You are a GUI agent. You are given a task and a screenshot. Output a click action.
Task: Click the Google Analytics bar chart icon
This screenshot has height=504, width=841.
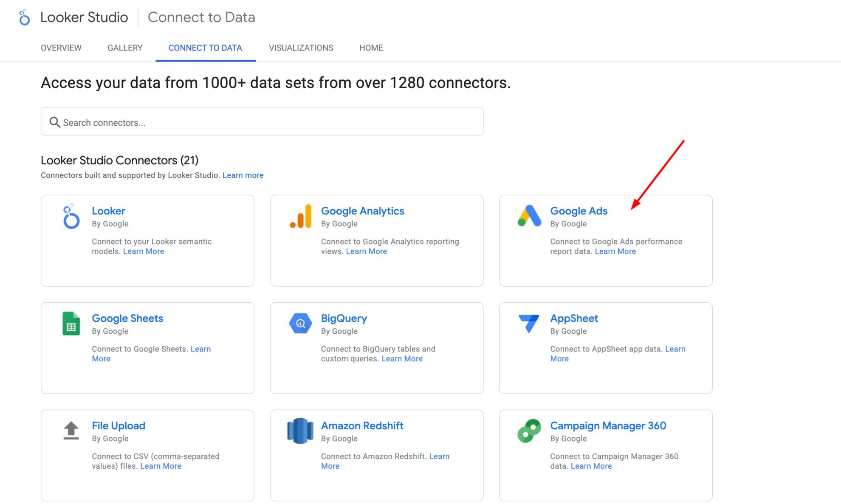(x=300, y=217)
